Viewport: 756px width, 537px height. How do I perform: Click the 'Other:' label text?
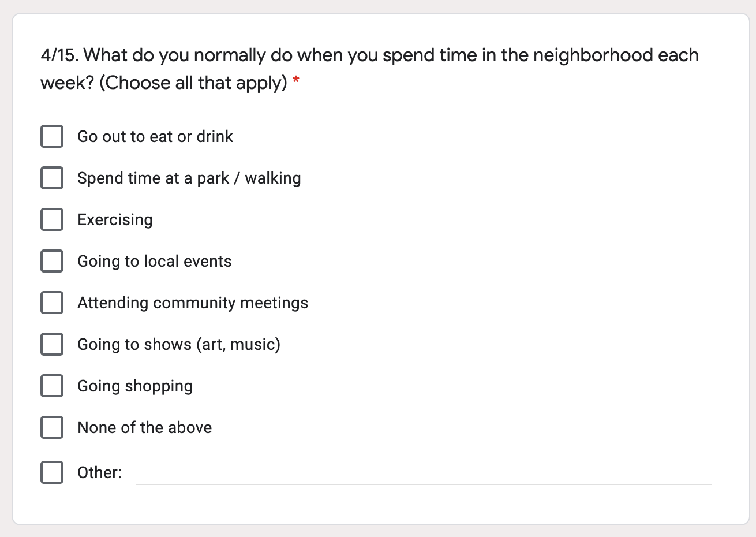[100, 473]
